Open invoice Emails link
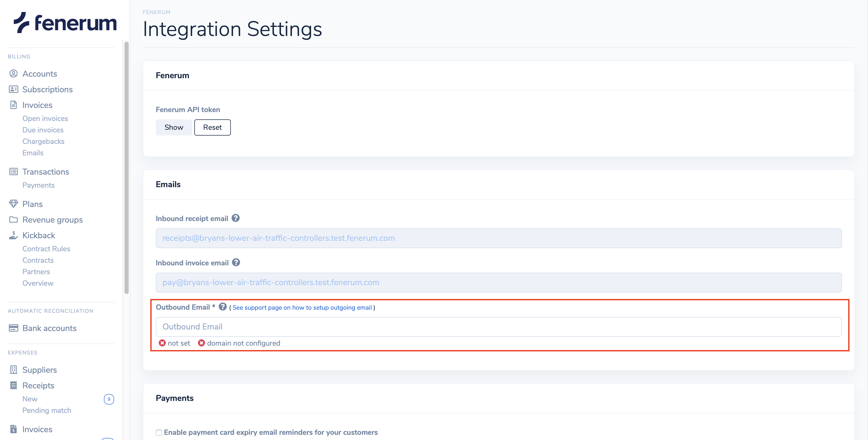This screenshot has width=868, height=440. pyautogui.click(x=33, y=153)
